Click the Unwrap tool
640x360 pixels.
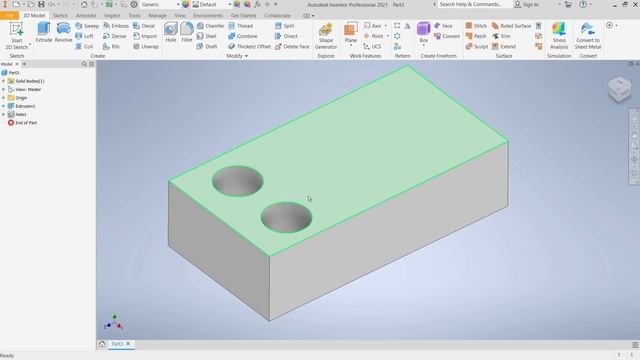click(146, 47)
